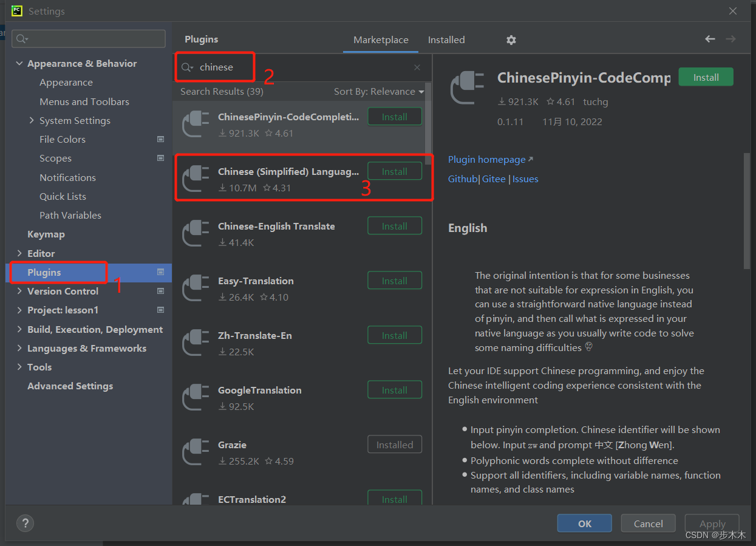Click Easy-Translation plugin icon
This screenshot has height=546, width=756.
(x=196, y=288)
